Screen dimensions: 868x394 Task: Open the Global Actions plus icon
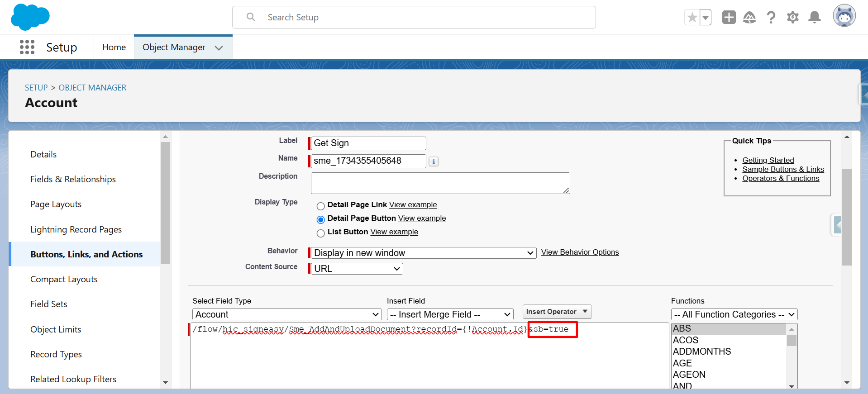tap(729, 17)
